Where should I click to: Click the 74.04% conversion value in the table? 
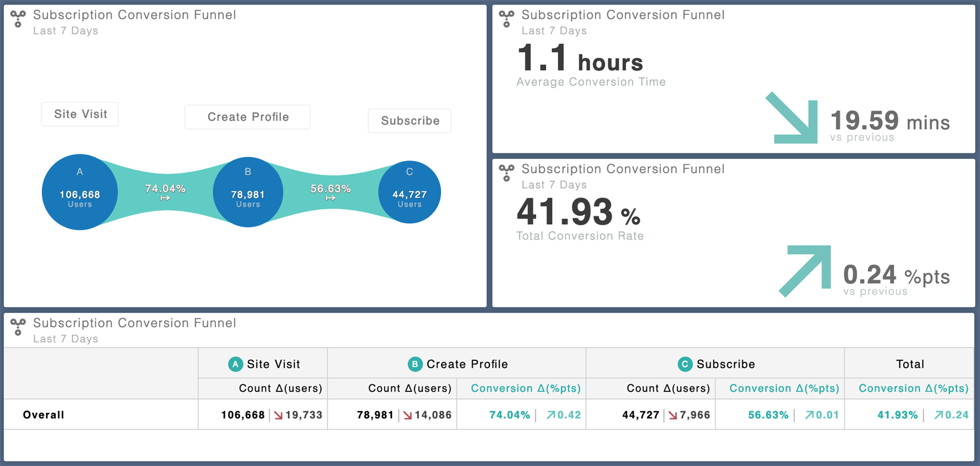(509, 415)
